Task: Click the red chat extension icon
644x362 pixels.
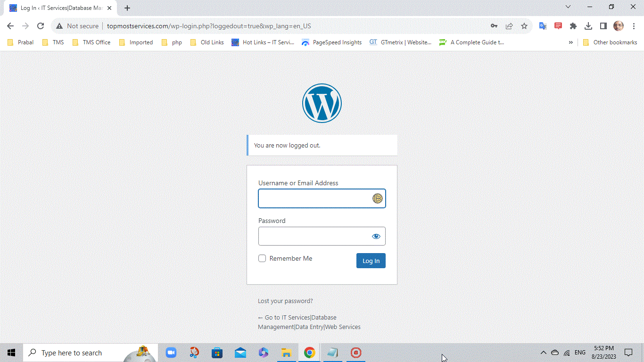Action: tap(558, 26)
